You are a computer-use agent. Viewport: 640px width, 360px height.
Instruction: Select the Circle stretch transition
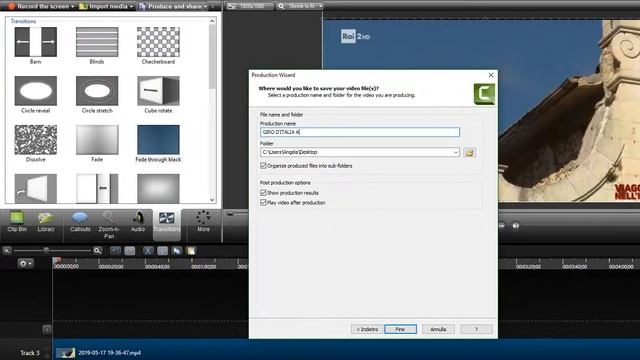pos(97,91)
